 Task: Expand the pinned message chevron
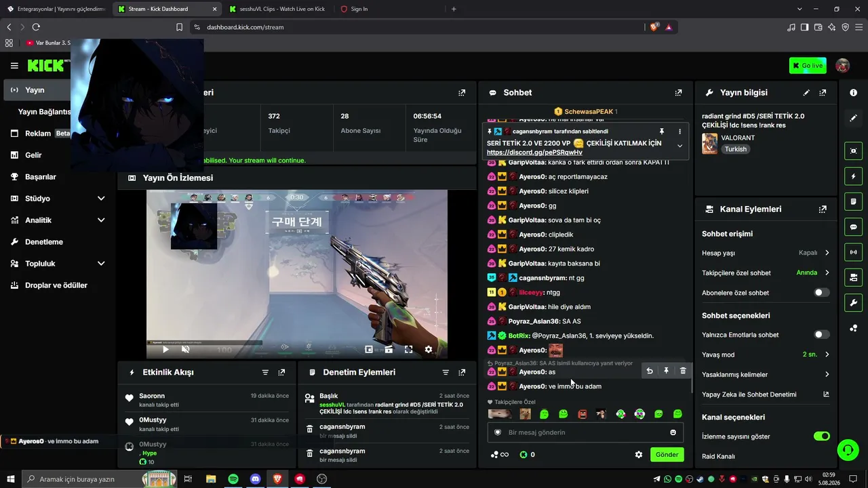click(679, 146)
